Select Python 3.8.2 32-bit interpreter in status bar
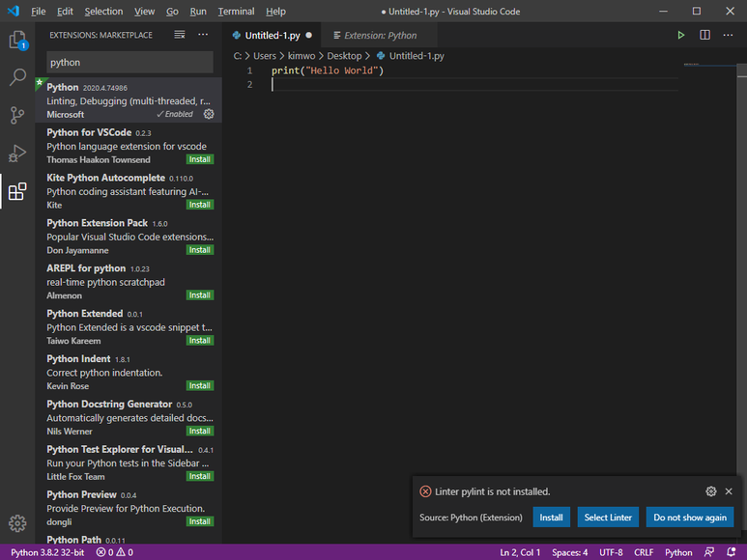 pyautogui.click(x=47, y=552)
